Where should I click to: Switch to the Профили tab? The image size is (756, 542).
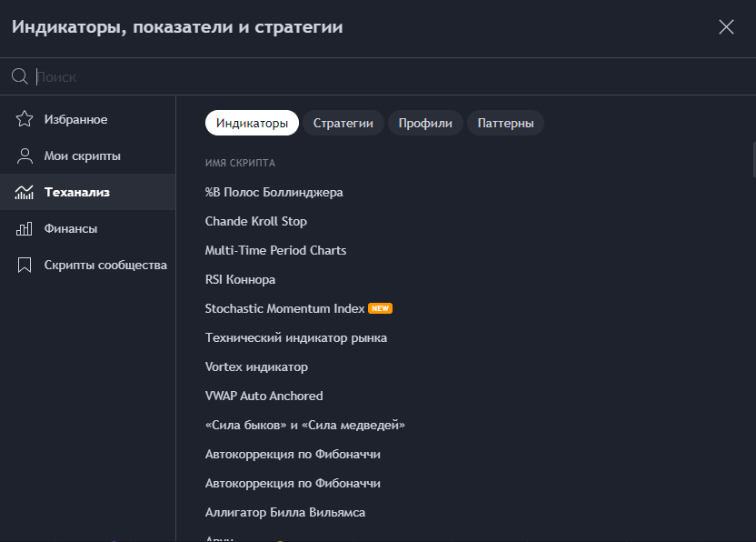425,123
